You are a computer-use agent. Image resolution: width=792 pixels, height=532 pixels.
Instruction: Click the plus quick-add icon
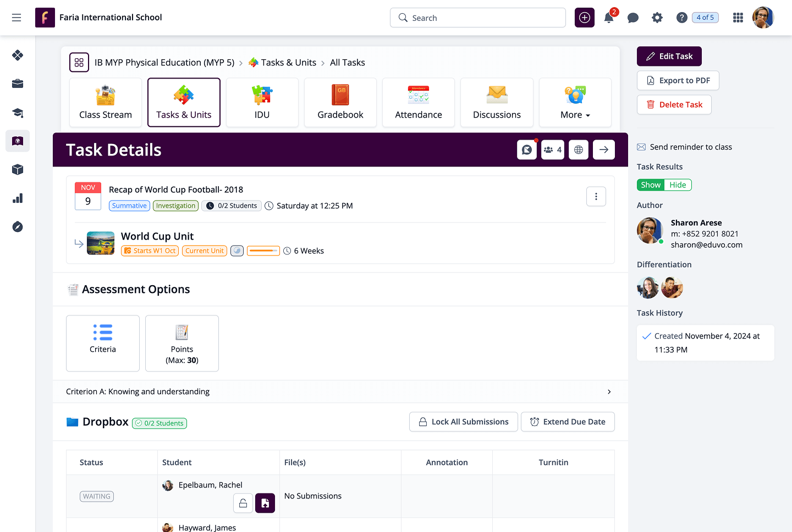coord(585,18)
